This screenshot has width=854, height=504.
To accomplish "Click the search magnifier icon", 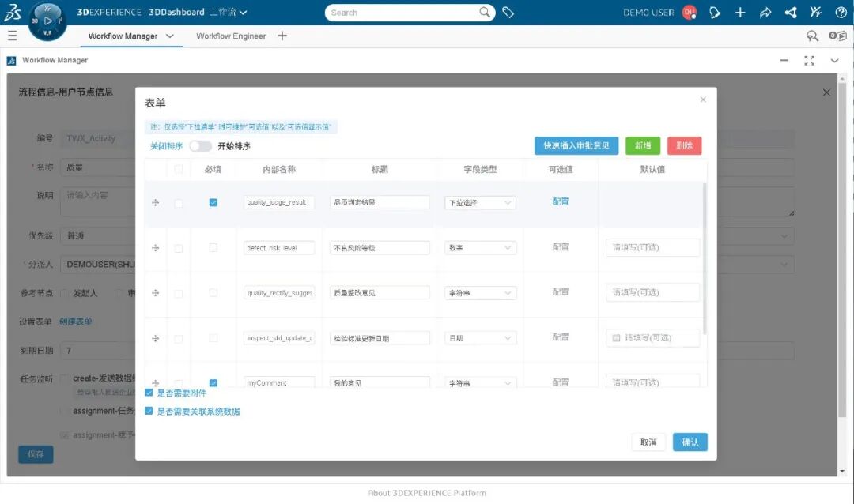I will (x=484, y=12).
